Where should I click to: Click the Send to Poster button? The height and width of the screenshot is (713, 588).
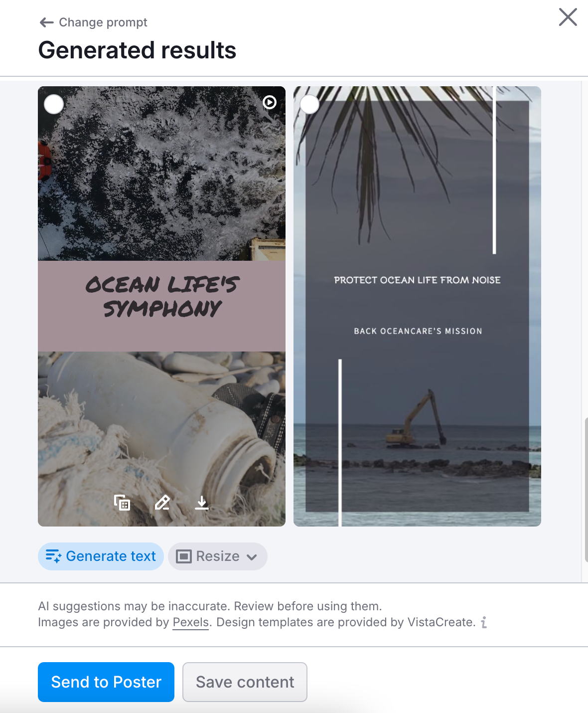[x=106, y=682]
